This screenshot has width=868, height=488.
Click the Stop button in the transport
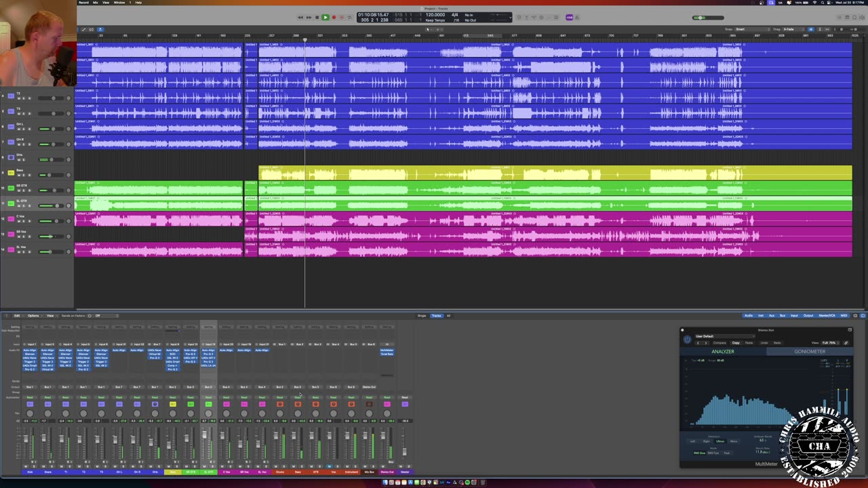[x=317, y=17]
